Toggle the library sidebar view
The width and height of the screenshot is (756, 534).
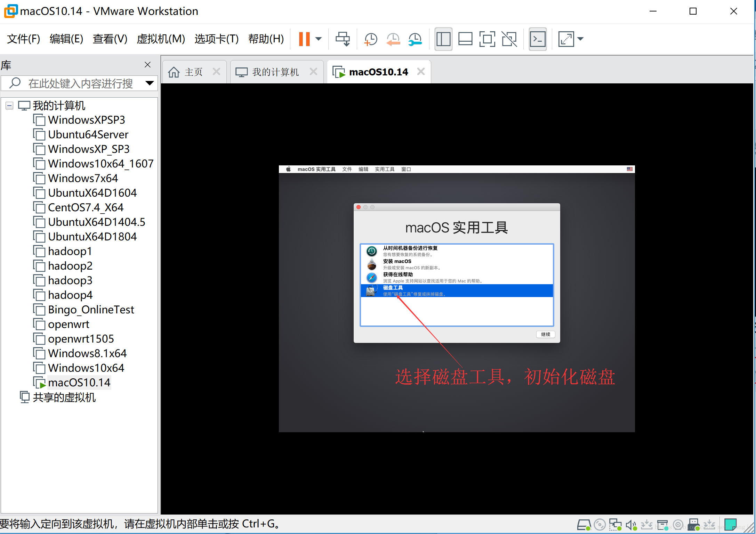(x=443, y=39)
